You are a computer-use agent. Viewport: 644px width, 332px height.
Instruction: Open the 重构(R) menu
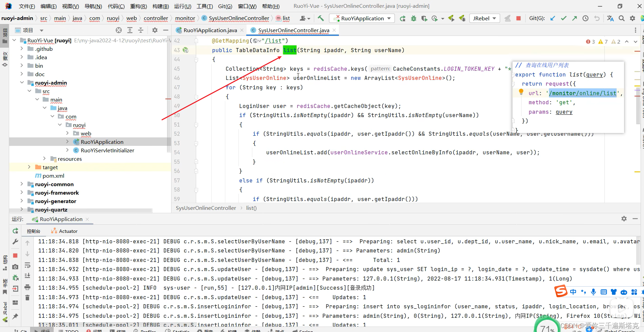point(138,6)
